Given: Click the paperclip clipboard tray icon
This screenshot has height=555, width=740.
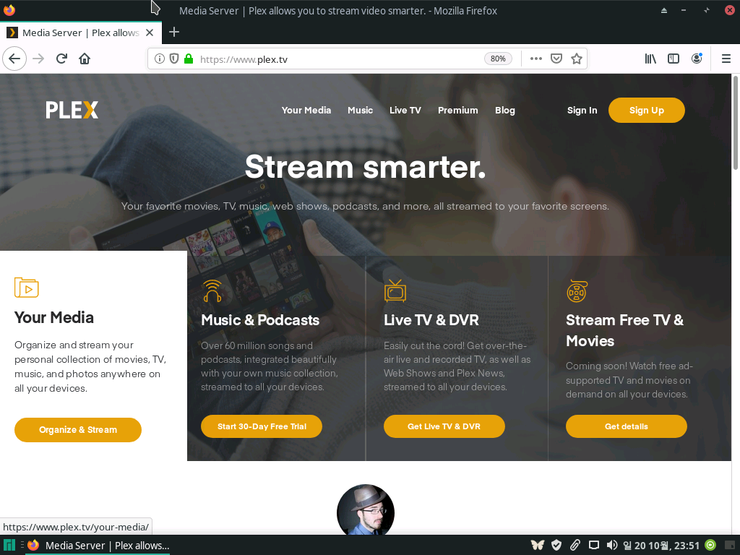Looking at the screenshot, I should 575,546.
